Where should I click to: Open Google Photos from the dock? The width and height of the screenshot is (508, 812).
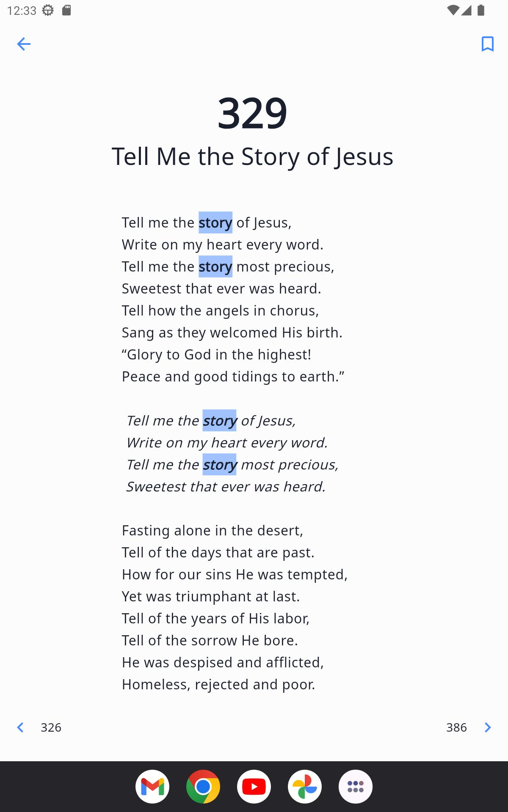305,787
